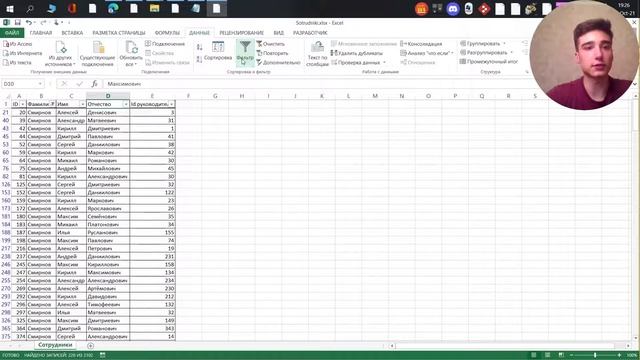
Task: Open the ФАЙЛ tab
Action: [x=12, y=33]
